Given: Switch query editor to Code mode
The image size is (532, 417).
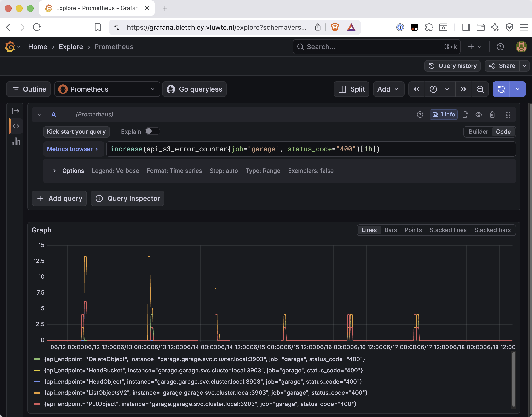Looking at the screenshot, I should tap(503, 132).
